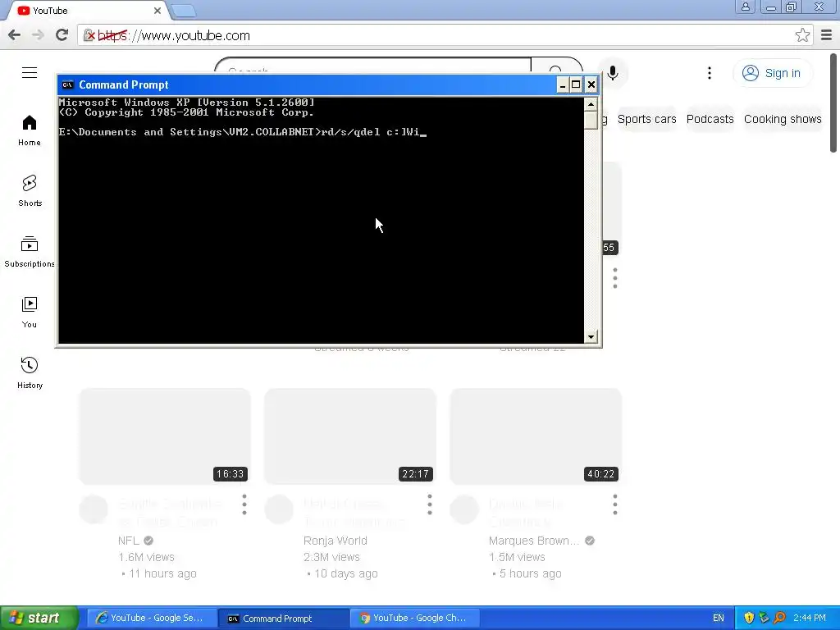Open NFL video thumbnail with 16:33 duration
Image resolution: width=840 pixels, height=630 pixels.
pyautogui.click(x=164, y=436)
